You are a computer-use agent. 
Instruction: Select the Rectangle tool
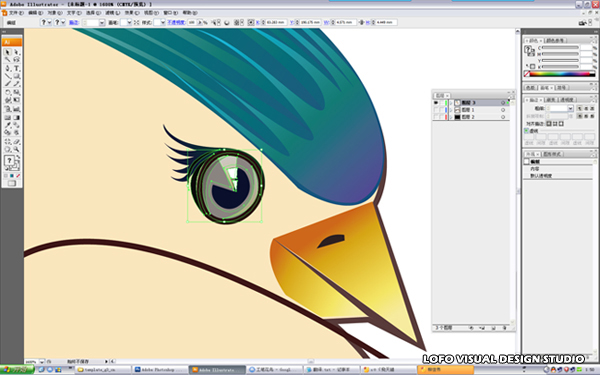click(16, 76)
